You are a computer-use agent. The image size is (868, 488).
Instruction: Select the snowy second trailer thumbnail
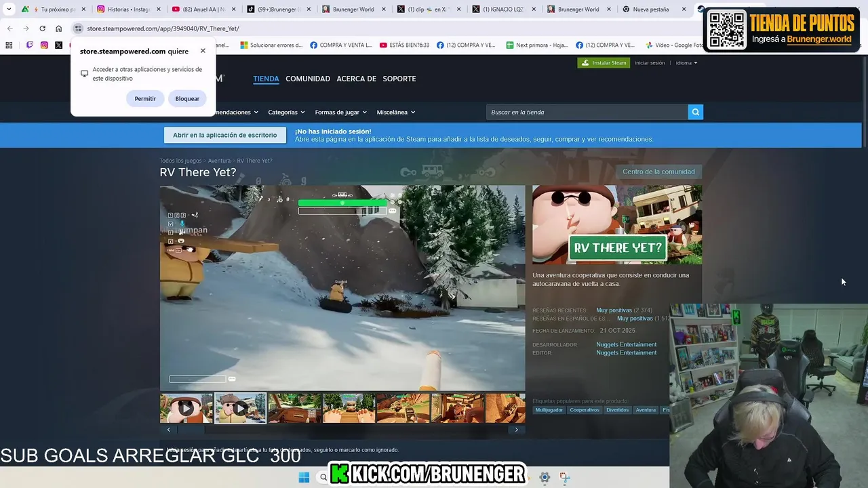point(241,408)
